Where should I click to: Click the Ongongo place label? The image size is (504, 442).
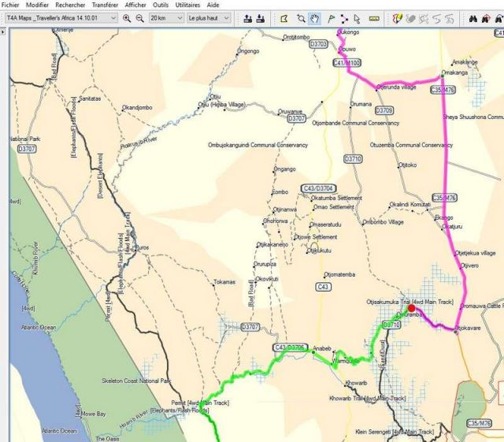248,51
